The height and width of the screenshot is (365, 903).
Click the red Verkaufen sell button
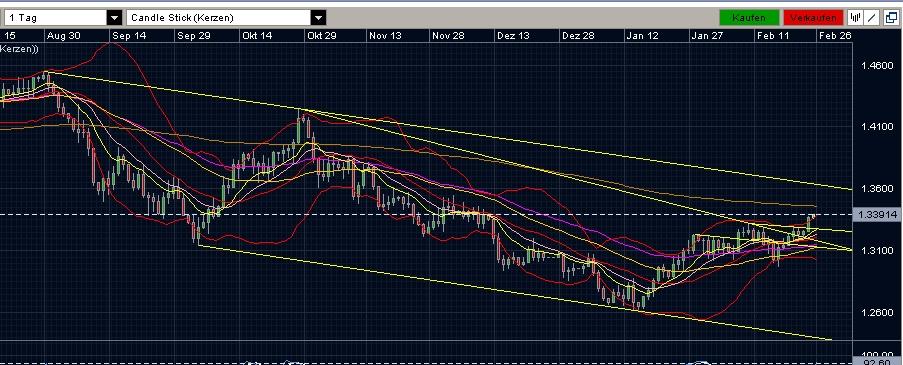813,18
